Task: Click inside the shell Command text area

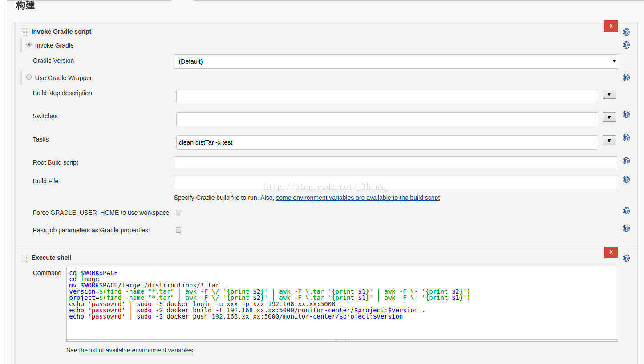Action: (342, 303)
